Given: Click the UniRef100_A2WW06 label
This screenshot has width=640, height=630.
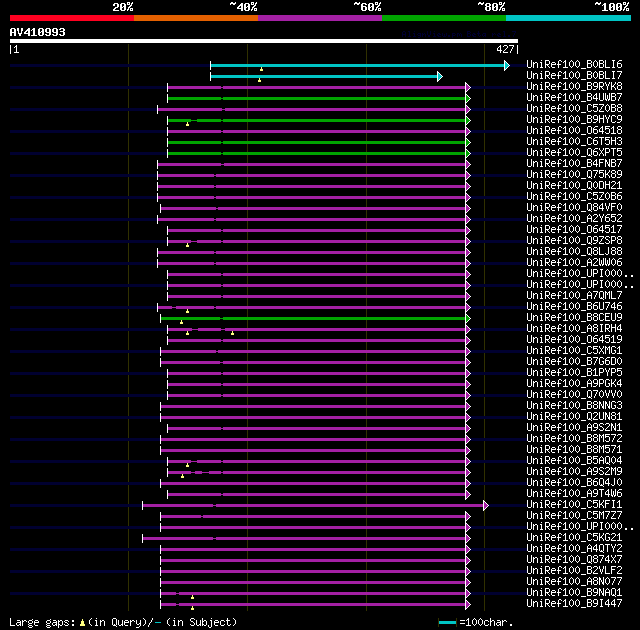Looking at the screenshot, I should coord(574,262).
